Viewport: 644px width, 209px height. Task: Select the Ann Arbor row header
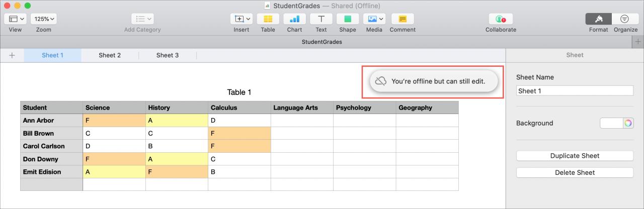[x=51, y=121]
